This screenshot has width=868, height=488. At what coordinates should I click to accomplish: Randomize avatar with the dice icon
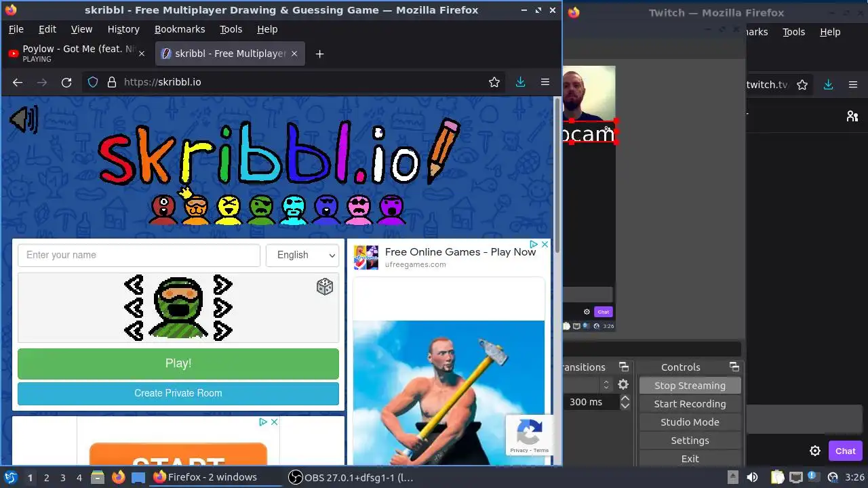click(x=325, y=287)
